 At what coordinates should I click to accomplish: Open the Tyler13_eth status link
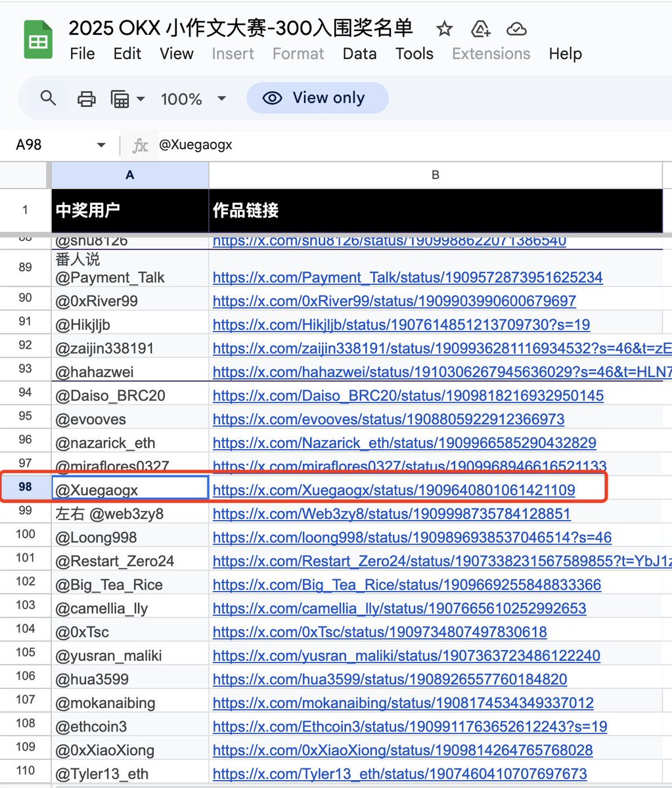(400, 774)
